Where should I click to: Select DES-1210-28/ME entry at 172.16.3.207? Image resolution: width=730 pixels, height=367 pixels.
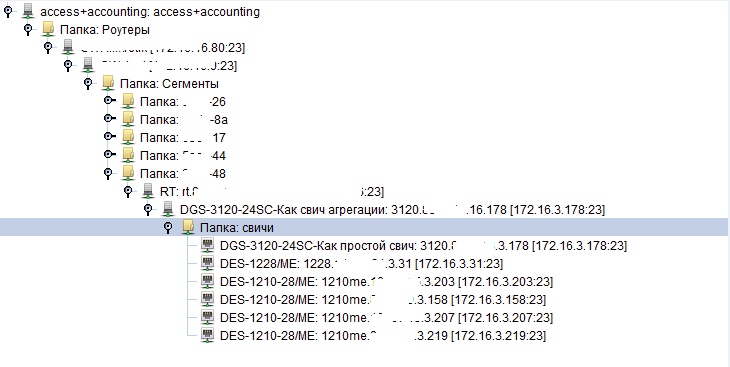[x=386, y=318]
